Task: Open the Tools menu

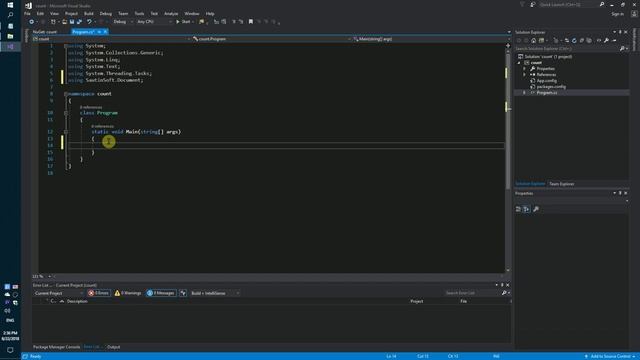Action: tap(139, 13)
